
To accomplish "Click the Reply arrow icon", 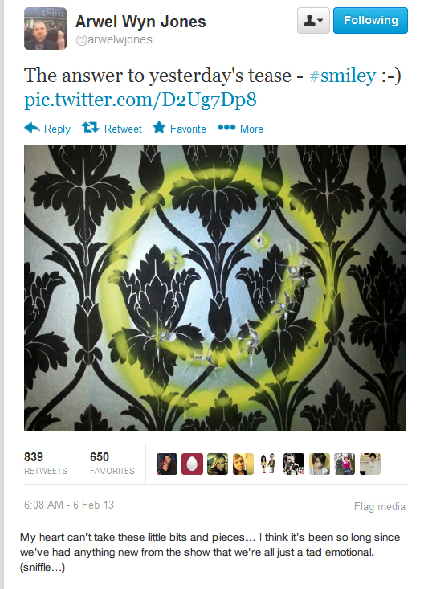I will [x=32, y=128].
